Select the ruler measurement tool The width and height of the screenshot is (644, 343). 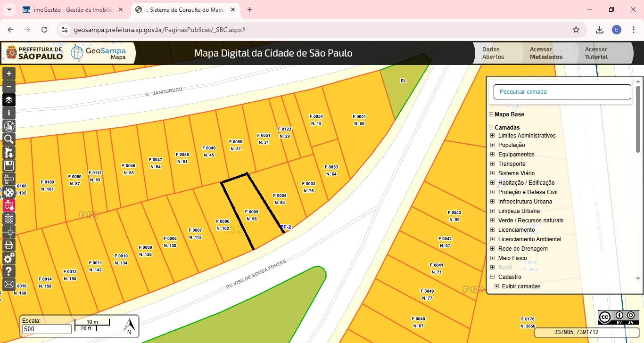9,179
